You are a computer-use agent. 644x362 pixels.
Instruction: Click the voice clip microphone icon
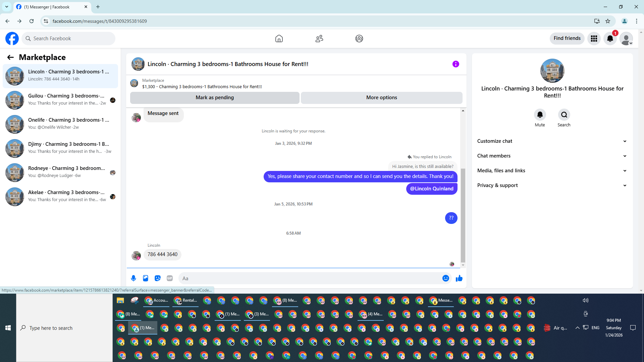(x=133, y=278)
